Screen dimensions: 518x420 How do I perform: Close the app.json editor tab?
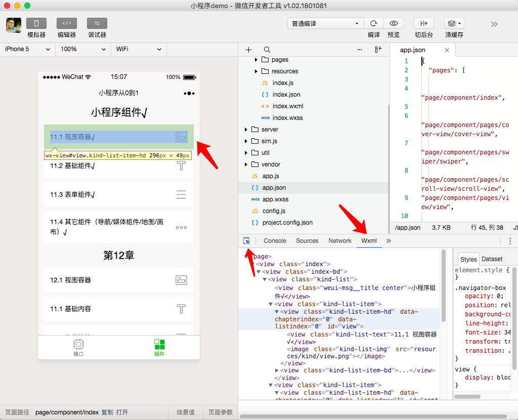[x=447, y=50]
